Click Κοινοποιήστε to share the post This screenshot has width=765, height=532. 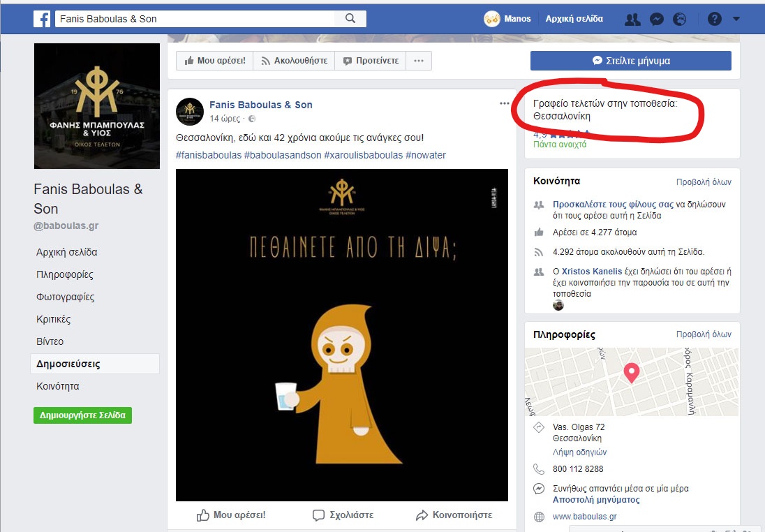tap(454, 515)
